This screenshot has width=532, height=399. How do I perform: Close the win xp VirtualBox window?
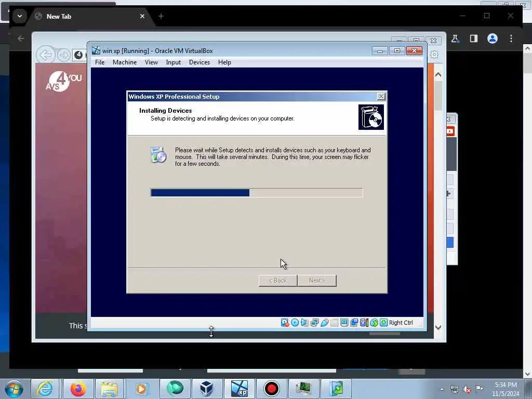414,51
